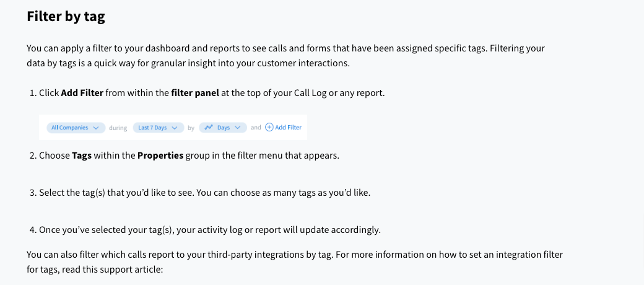This screenshot has height=285, width=644.
Task: Click the 'Filter by tag' heading
Action: (x=66, y=17)
